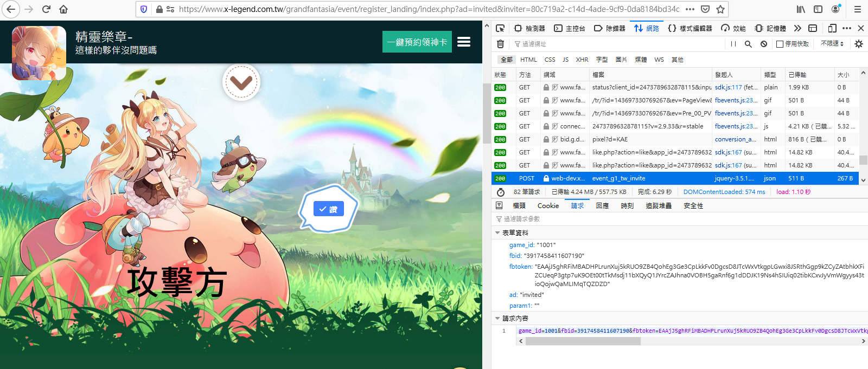Open the 樣式編輯器 style editor tab
The height and width of the screenshot is (369, 868).
pos(690,28)
